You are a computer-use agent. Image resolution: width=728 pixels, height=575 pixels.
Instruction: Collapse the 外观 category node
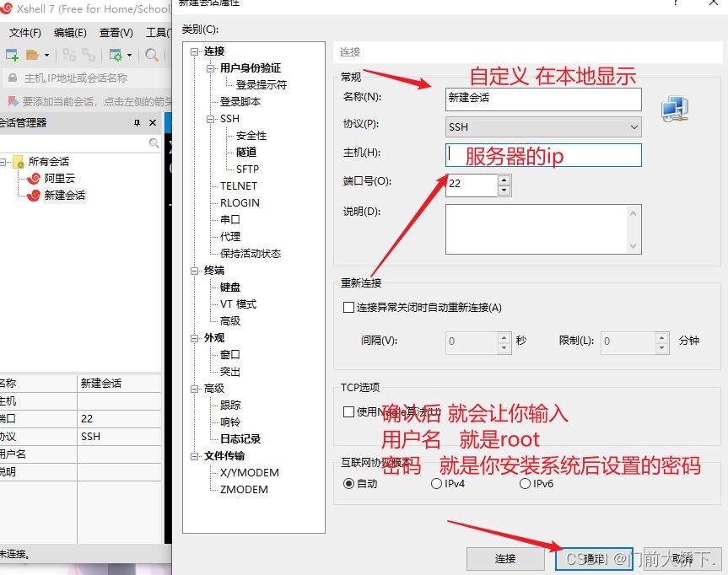(194, 338)
